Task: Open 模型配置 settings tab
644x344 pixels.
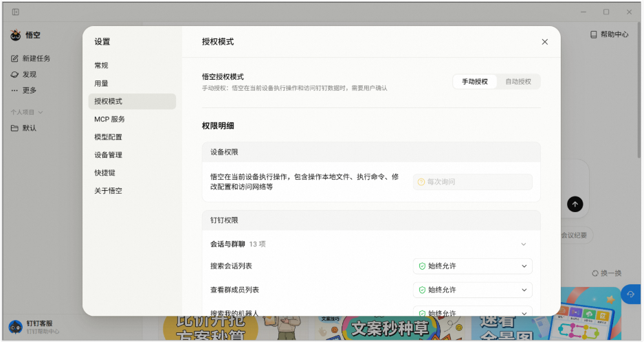Action: pyautogui.click(x=132, y=137)
